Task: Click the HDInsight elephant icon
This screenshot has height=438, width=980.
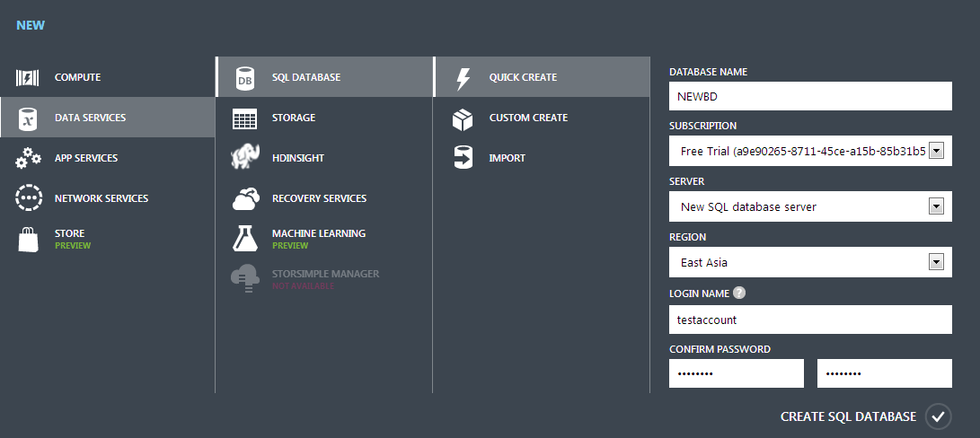Action: pyautogui.click(x=245, y=157)
